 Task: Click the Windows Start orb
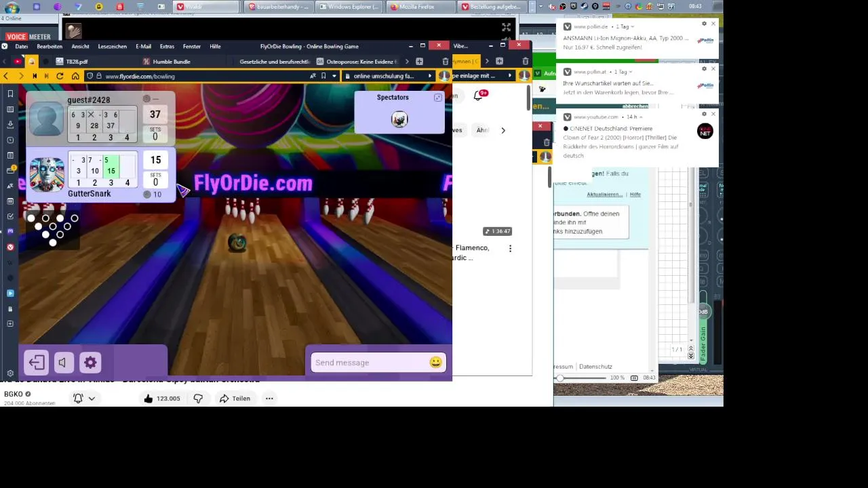(12, 8)
